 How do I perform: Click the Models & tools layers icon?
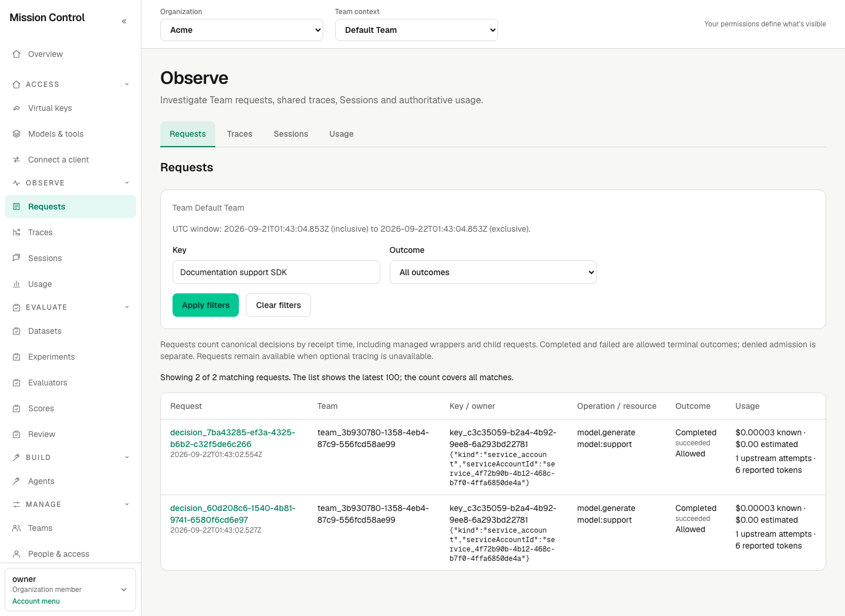pos(16,134)
